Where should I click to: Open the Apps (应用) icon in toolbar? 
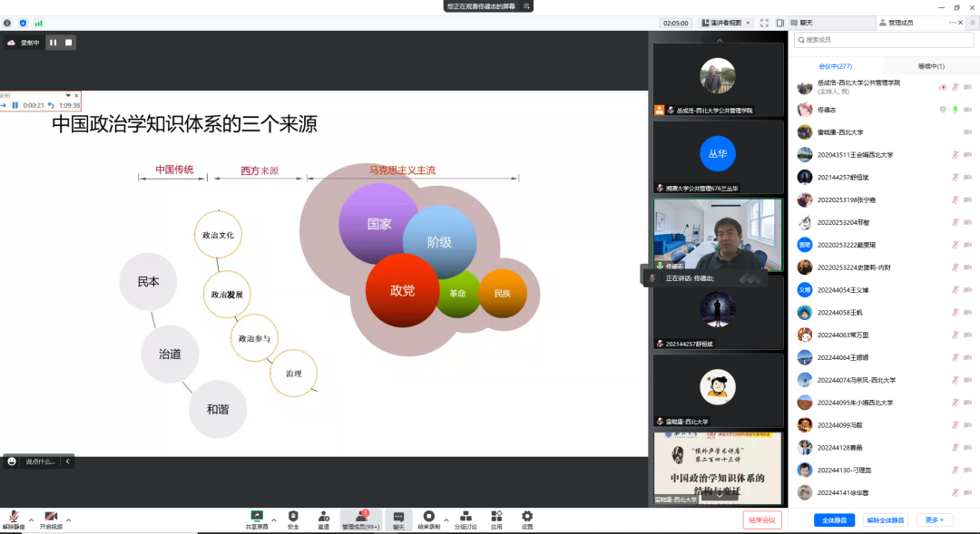coord(496,517)
